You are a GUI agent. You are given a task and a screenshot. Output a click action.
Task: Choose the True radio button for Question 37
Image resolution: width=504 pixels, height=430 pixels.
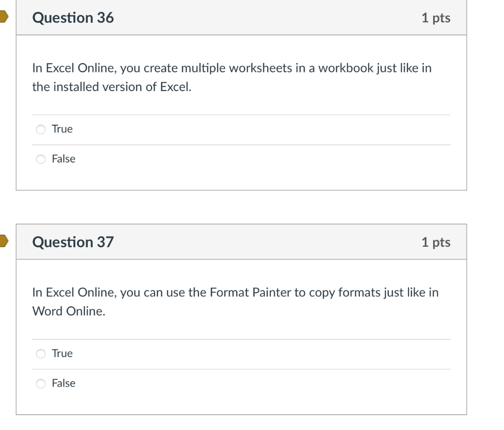click(x=40, y=354)
